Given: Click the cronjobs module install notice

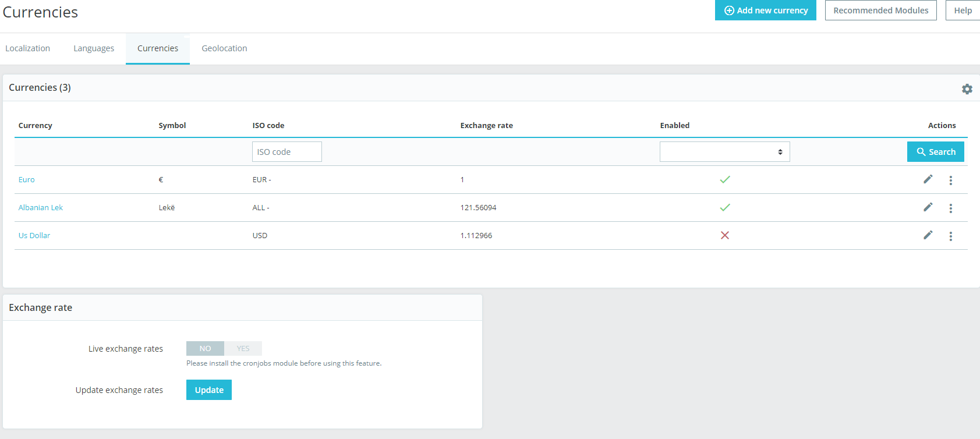Looking at the screenshot, I should click(x=284, y=363).
